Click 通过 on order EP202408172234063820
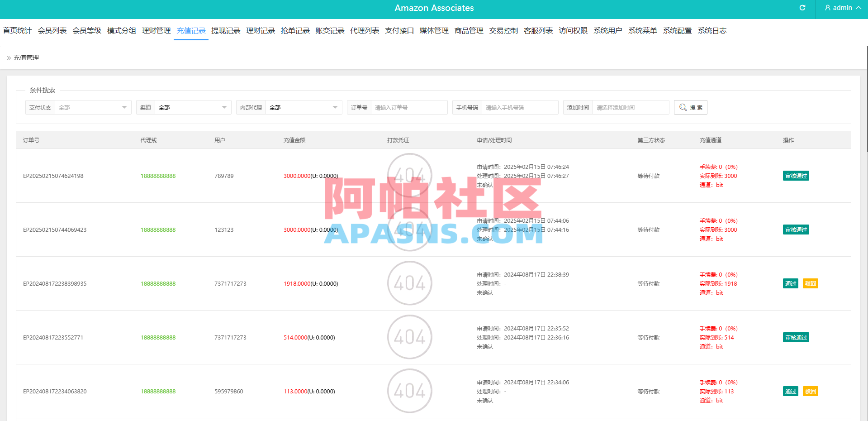The height and width of the screenshot is (421, 868). tap(790, 391)
